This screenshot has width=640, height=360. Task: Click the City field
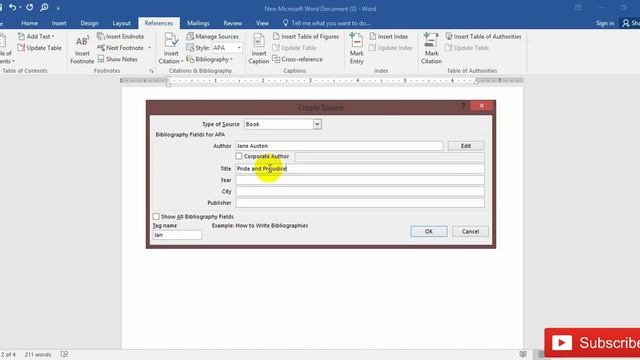(360, 191)
